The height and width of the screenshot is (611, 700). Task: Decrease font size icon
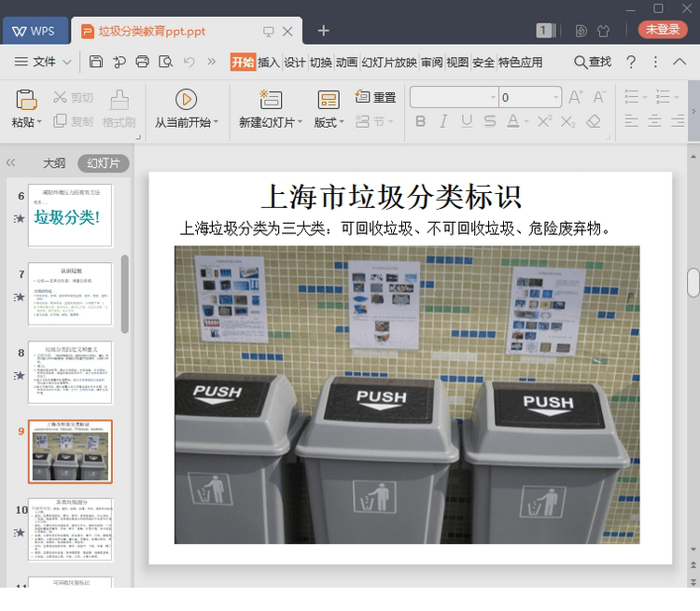[599, 97]
